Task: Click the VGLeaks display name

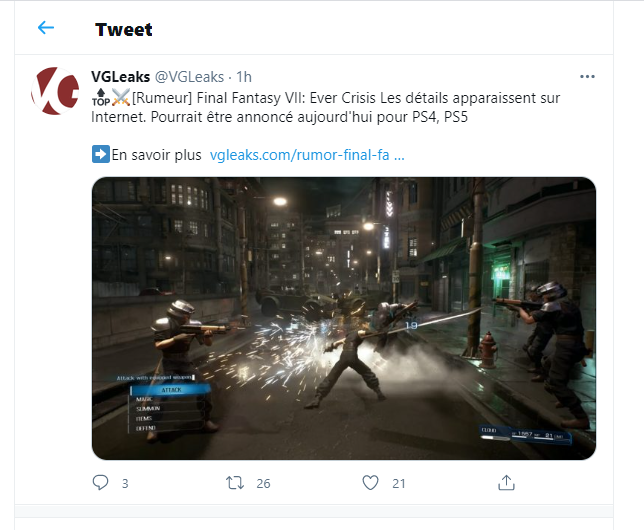Action: [120, 77]
